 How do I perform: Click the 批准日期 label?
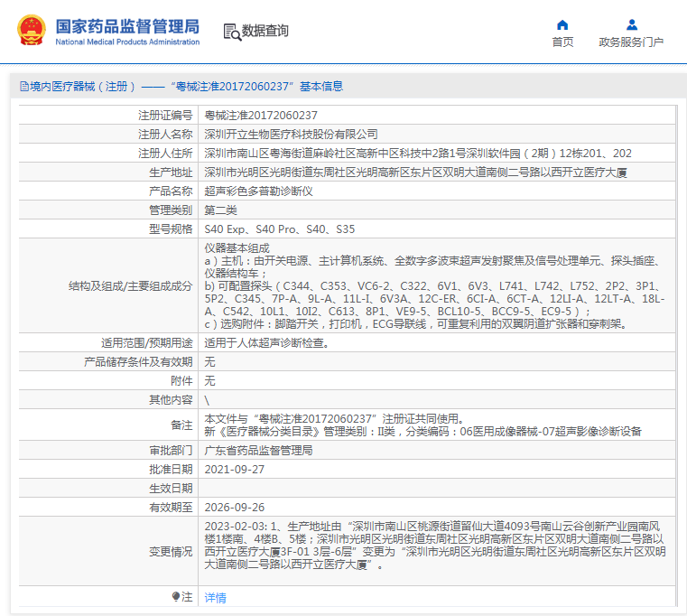pos(171,469)
